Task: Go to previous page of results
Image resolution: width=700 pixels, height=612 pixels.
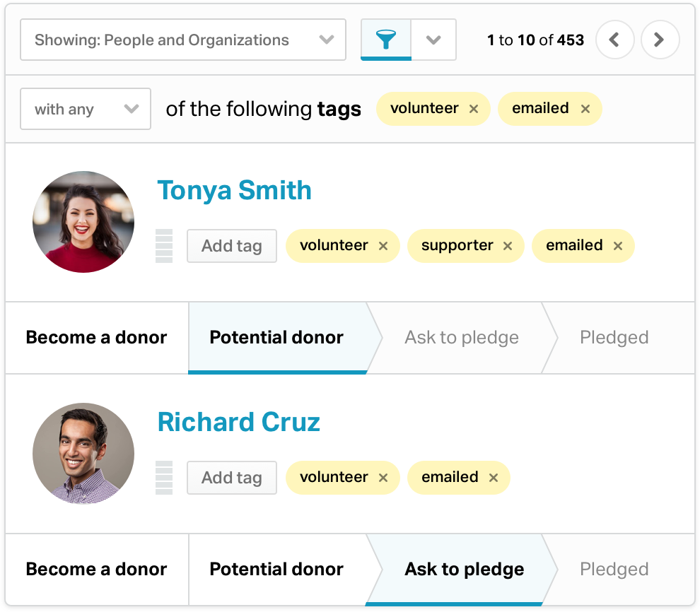Action: [614, 40]
